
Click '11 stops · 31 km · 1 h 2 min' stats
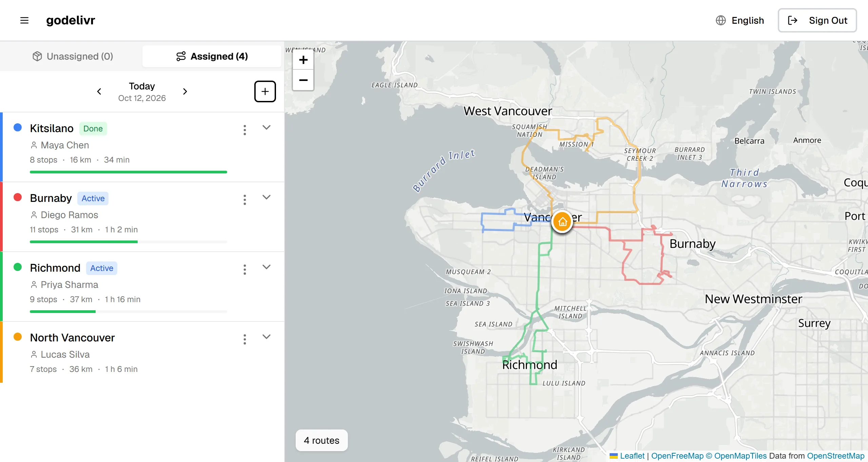pyautogui.click(x=84, y=230)
